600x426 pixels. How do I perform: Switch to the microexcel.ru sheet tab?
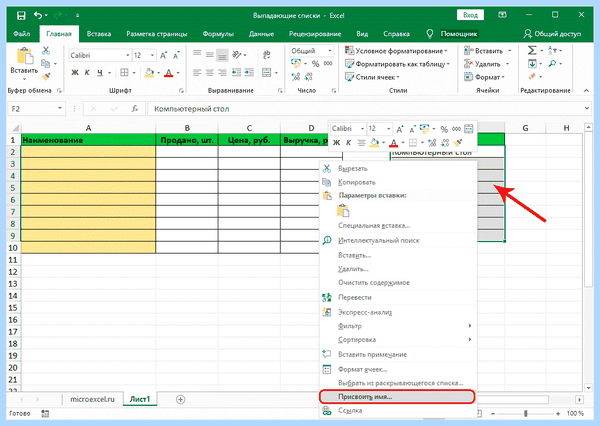click(x=93, y=399)
